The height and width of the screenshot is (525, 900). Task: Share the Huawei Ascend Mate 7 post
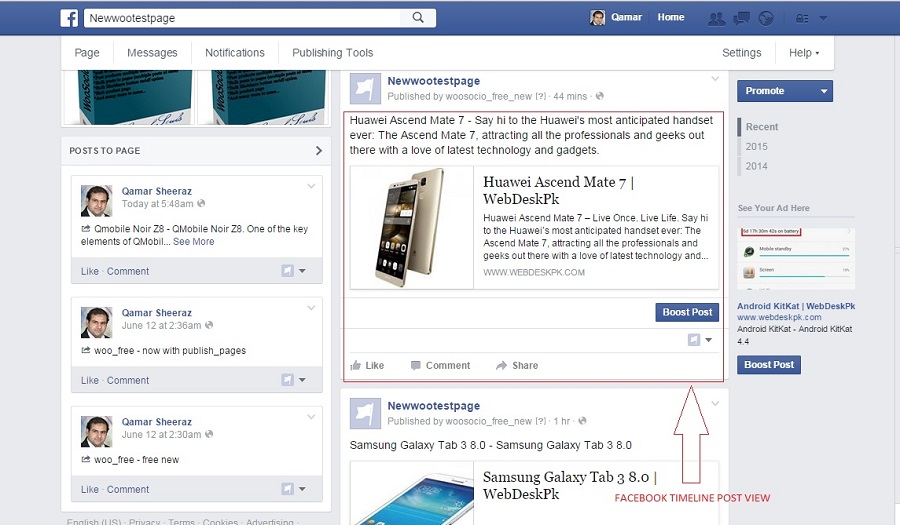pos(517,365)
